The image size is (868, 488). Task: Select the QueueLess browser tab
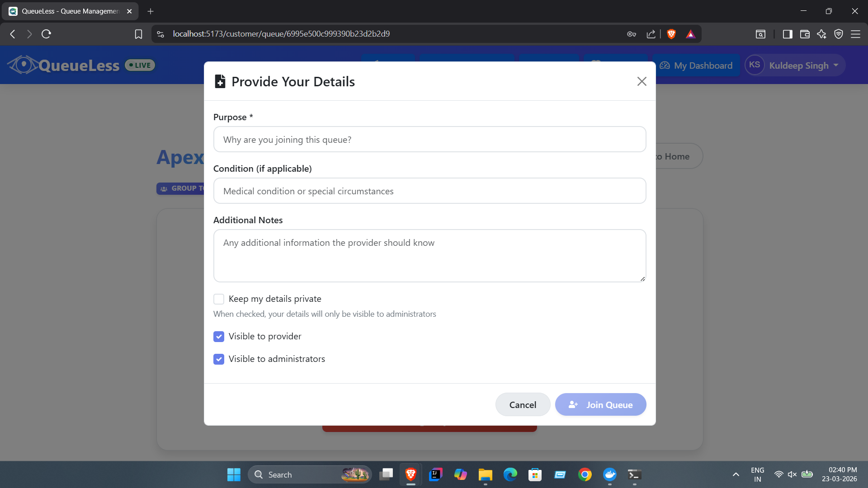tap(70, 11)
